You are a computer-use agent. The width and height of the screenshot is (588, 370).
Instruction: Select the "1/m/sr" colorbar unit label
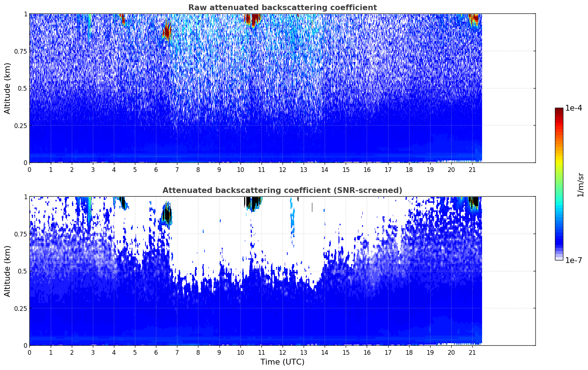click(580, 184)
